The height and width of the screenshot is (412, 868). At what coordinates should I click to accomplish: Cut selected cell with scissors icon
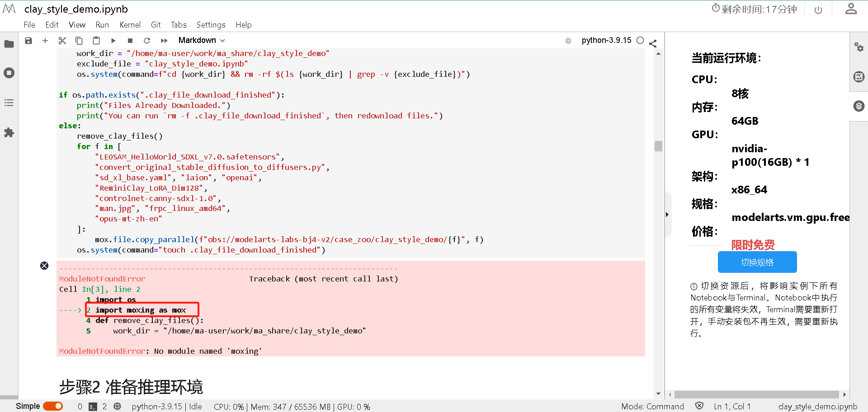click(x=62, y=41)
